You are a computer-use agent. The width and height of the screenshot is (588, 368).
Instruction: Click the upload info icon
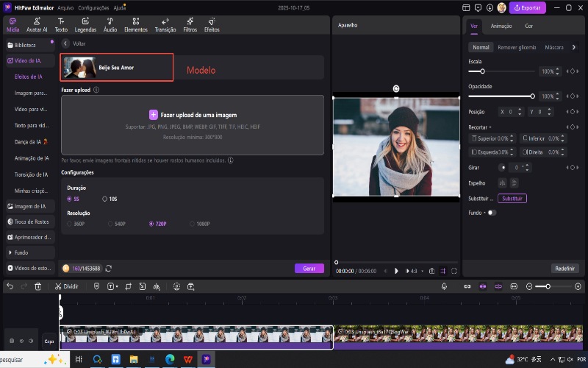point(96,90)
